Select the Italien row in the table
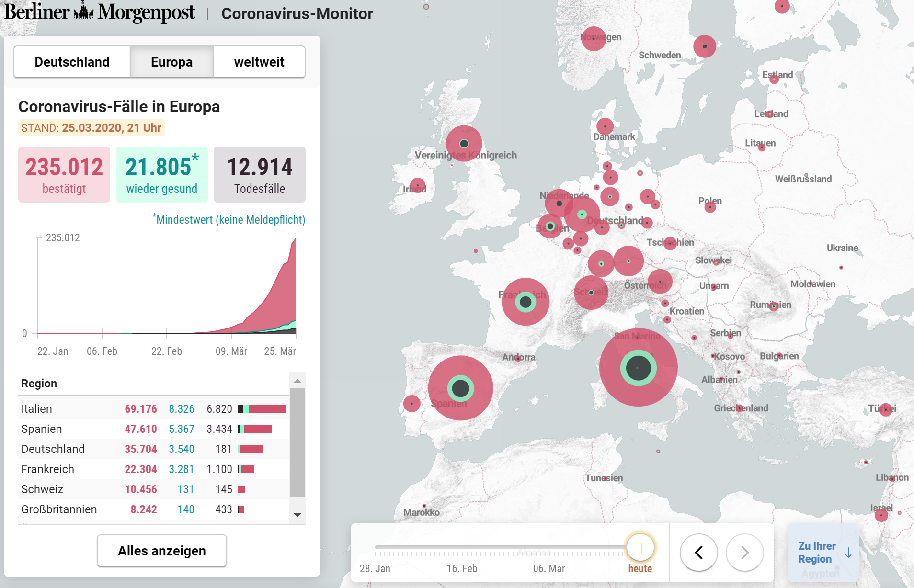 point(153,409)
